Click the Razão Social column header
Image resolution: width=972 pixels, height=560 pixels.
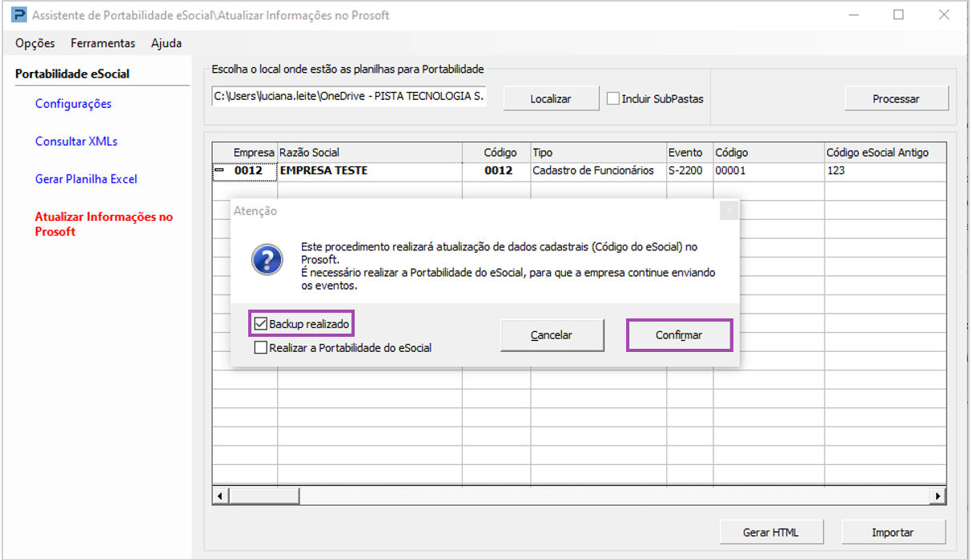(370, 152)
